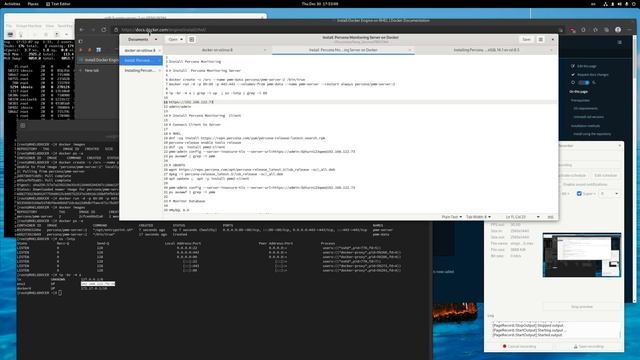640x360 pixels.
Task: Jump to 'Uninstall old versions' link
Action: pos(589,117)
